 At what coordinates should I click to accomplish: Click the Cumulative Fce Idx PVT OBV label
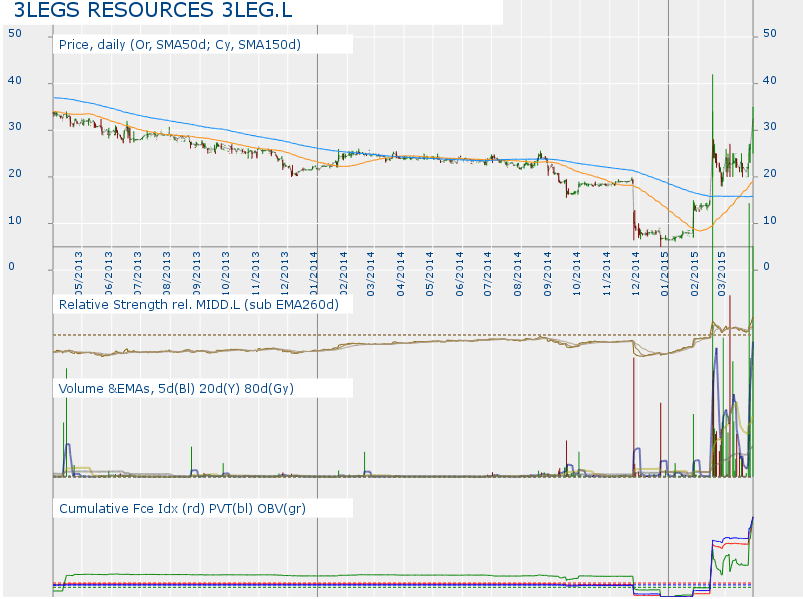(x=182, y=508)
